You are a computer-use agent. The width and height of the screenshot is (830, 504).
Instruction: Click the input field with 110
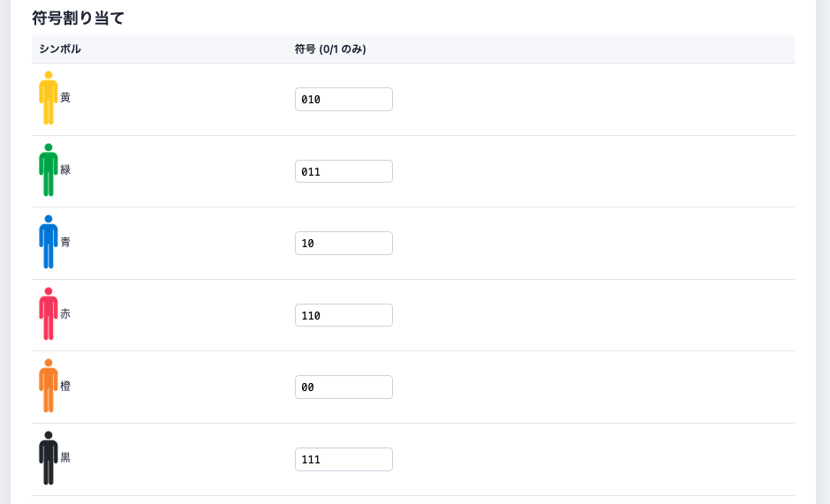click(x=343, y=315)
